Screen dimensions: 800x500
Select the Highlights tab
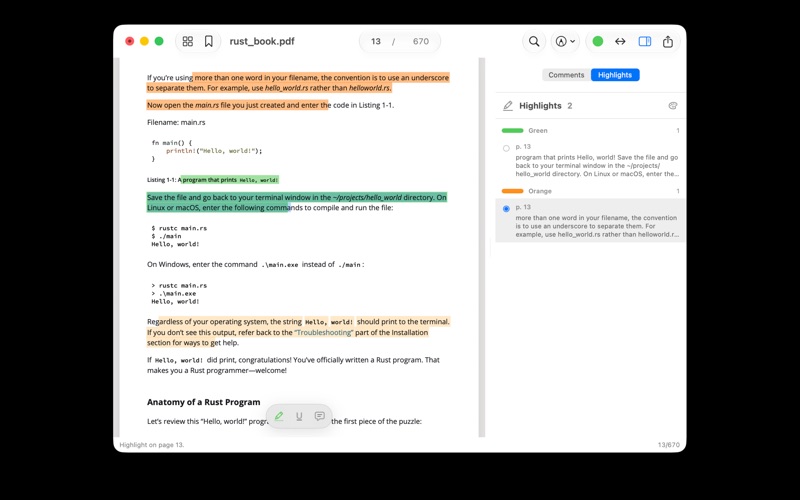(x=615, y=75)
